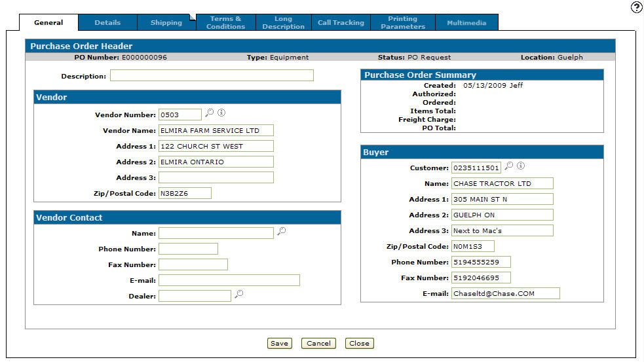Open the Long Description tab
This screenshot has height=362, width=644.
pyautogui.click(x=284, y=22)
